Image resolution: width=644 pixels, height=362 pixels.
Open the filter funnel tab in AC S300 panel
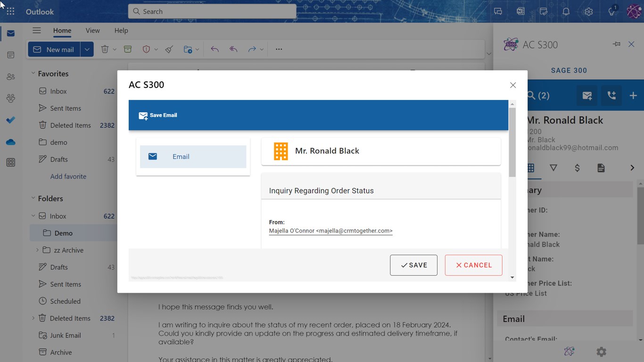tap(553, 168)
